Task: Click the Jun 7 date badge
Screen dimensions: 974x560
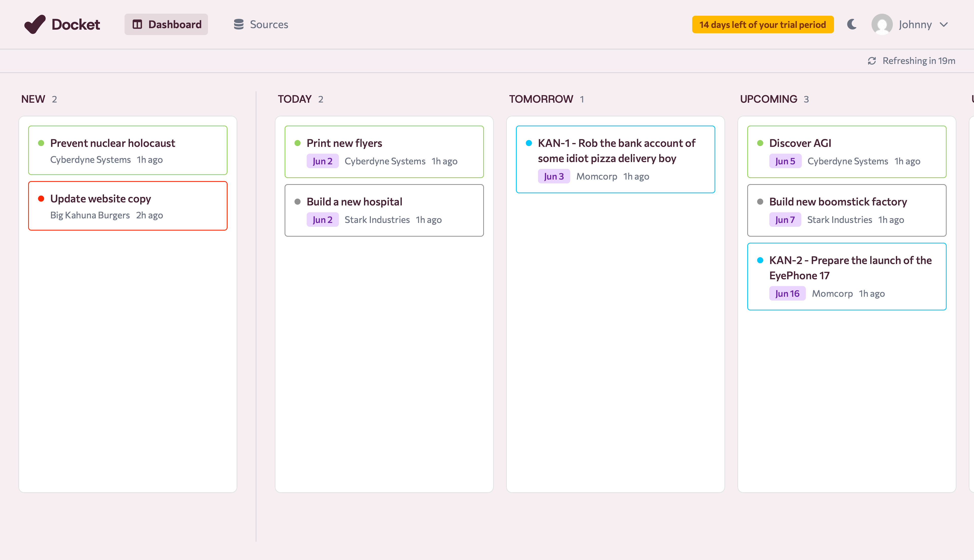Action: click(x=785, y=220)
